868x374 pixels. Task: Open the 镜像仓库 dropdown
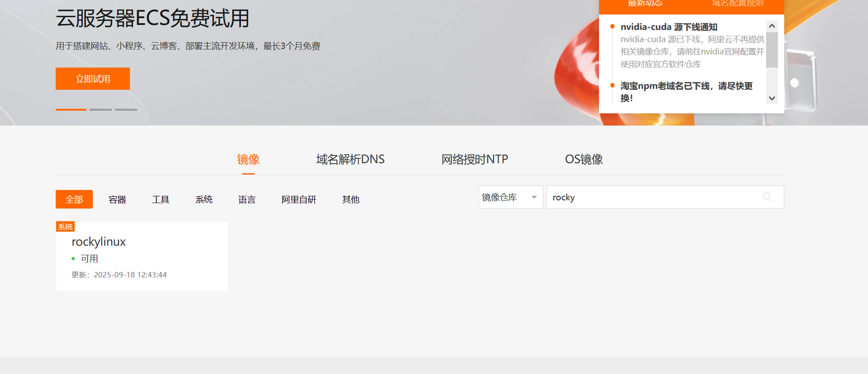point(511,197)
